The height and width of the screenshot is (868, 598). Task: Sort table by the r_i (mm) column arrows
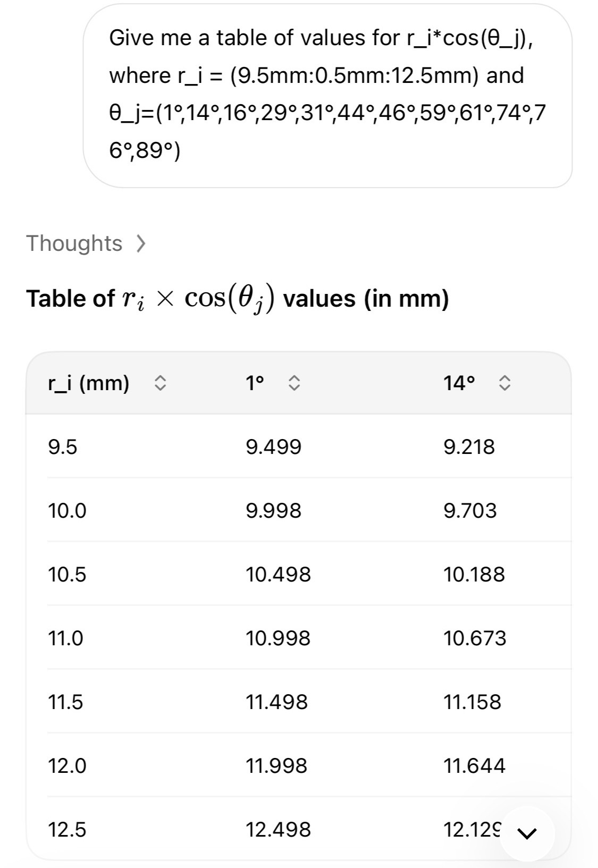pos(161,383)
